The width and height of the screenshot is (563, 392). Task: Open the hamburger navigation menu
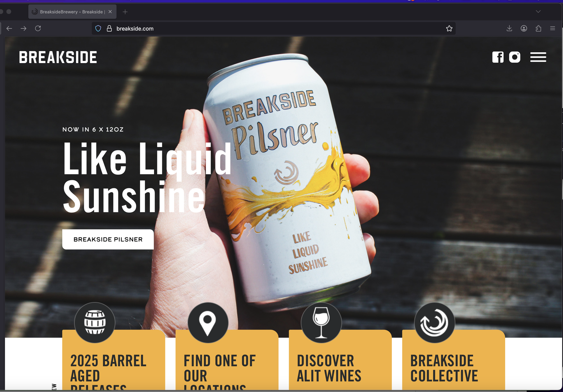pyautogui.click(x=538, y=57)
